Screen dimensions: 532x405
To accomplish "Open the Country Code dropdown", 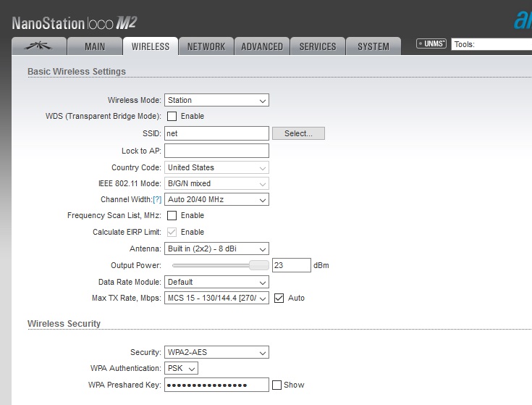I will click(217, 167).
